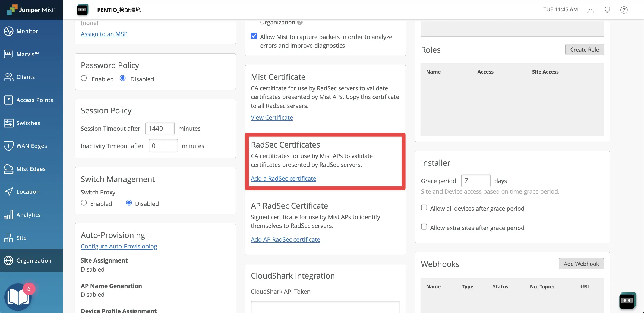Click the Webhooks Status column header
Image resolution: width=644 pixels, height=313 pixels.
pos(500,286)
